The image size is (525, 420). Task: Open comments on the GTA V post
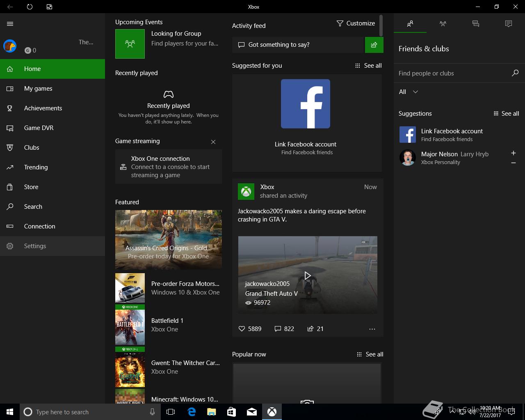[284, 329]
